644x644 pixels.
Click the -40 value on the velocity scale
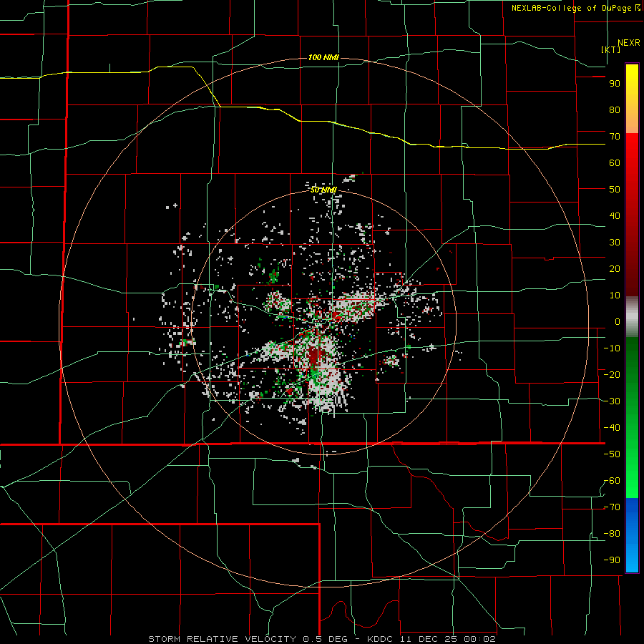point(612,428)
